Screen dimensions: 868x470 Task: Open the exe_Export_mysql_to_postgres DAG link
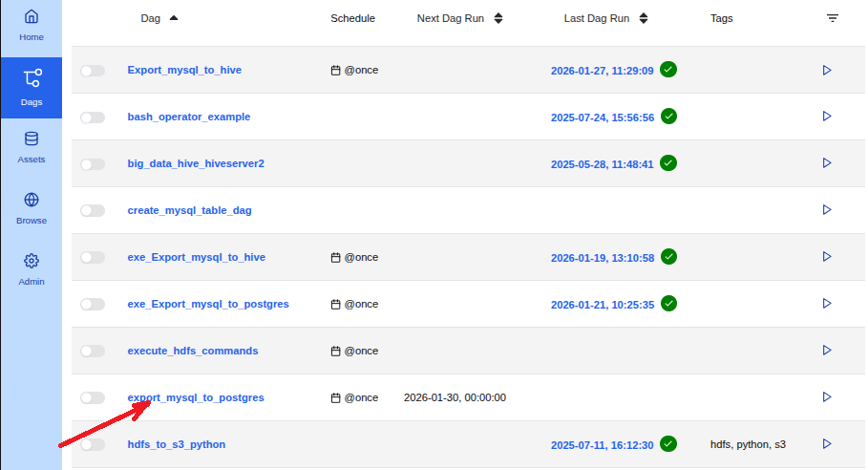208,304
